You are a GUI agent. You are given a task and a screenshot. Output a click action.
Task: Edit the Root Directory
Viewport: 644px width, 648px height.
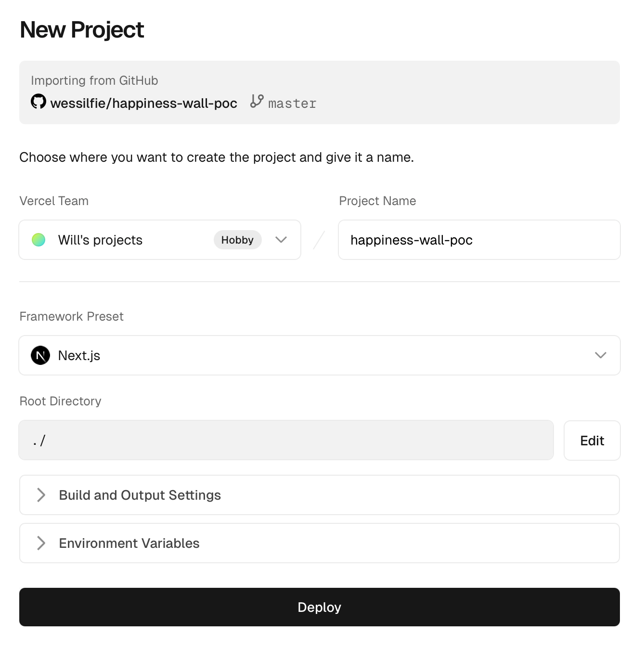click(x=592, y=441)
